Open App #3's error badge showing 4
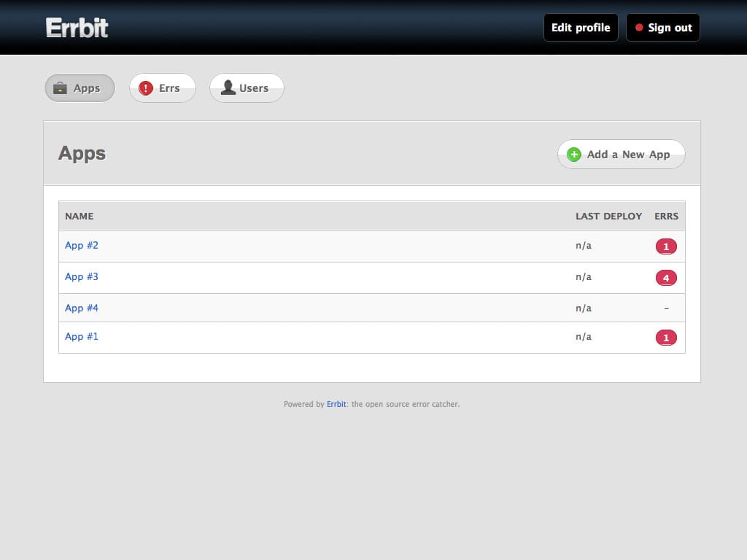 (666, 278)
